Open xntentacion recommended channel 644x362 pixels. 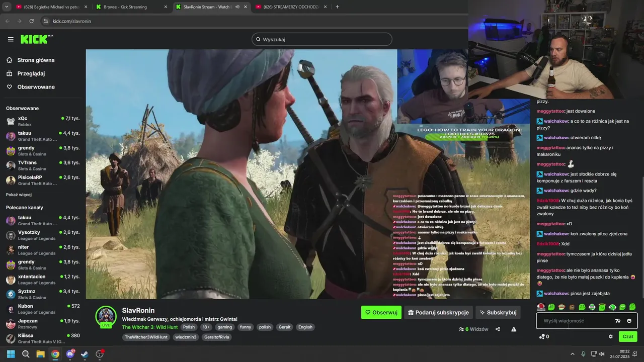click(x=43, y=280)
